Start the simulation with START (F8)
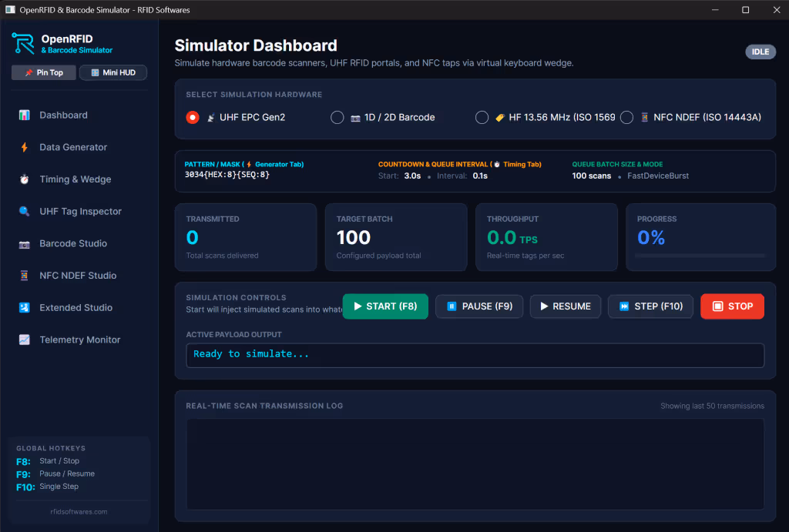Viewport: 789px width, 532px height. [x=385, y=306]
